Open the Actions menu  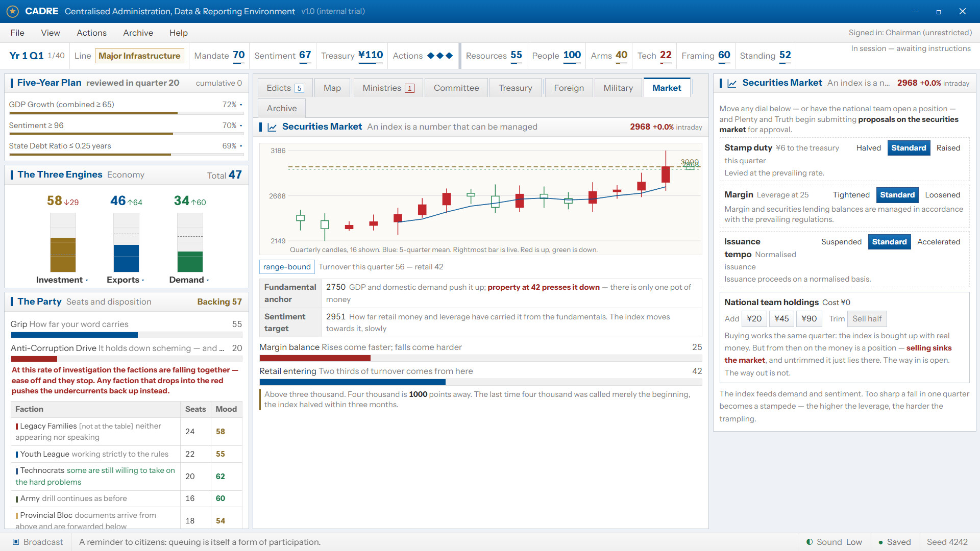[91, 33]
